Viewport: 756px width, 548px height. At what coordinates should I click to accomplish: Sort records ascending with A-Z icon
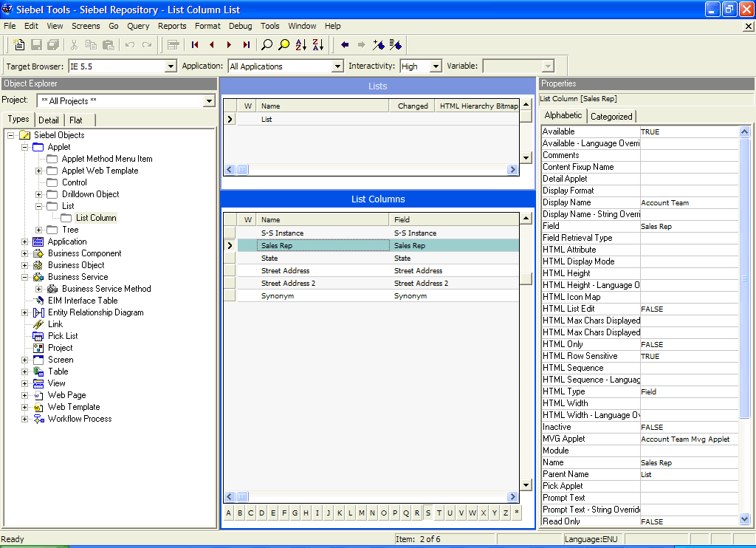pos(302,44)
